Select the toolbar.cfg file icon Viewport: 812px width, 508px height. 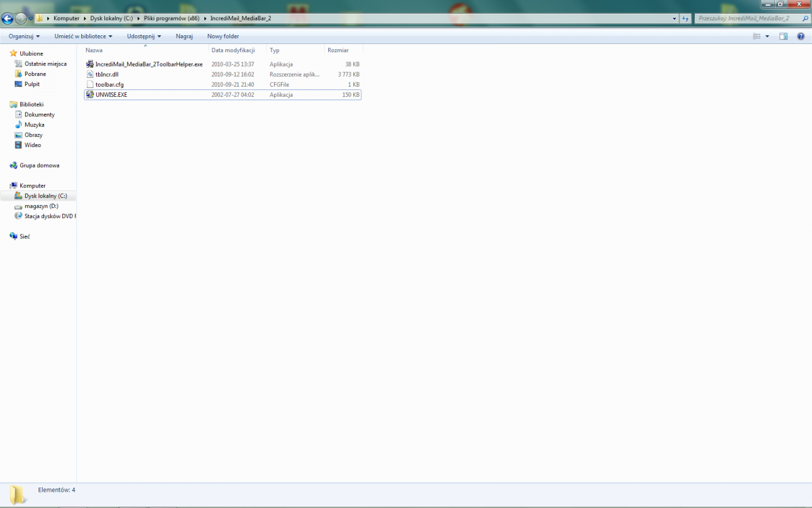point(90,85)
